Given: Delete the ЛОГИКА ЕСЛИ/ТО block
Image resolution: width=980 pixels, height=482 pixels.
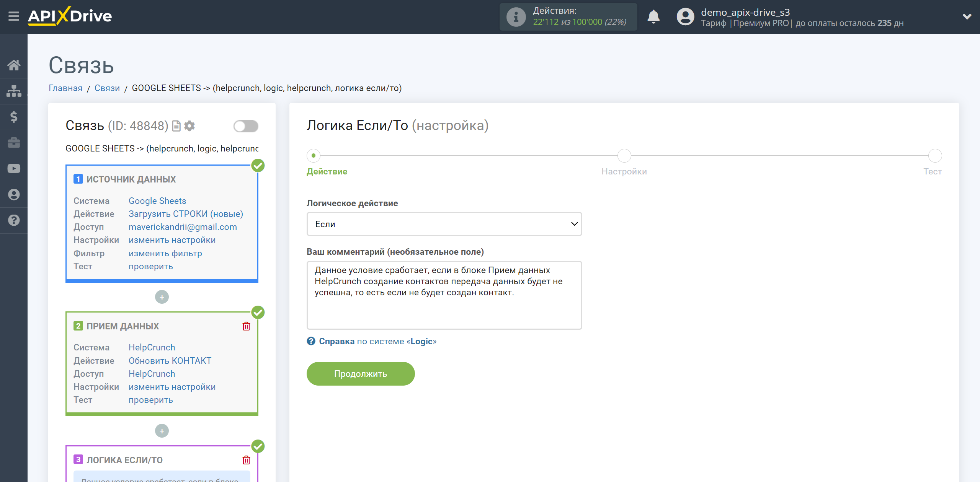Looking at the screenshot, I should tap(246, 460).
